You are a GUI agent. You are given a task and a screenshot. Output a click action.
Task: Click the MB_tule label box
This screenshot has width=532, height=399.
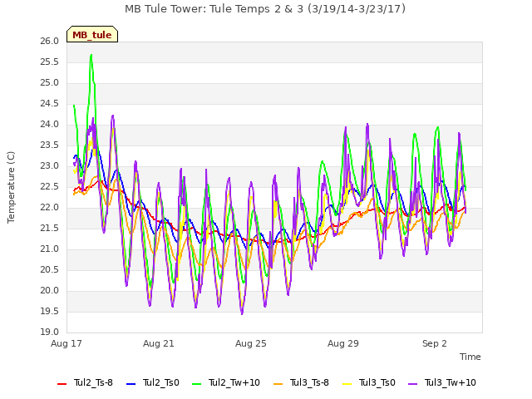[x=92, y=34]
